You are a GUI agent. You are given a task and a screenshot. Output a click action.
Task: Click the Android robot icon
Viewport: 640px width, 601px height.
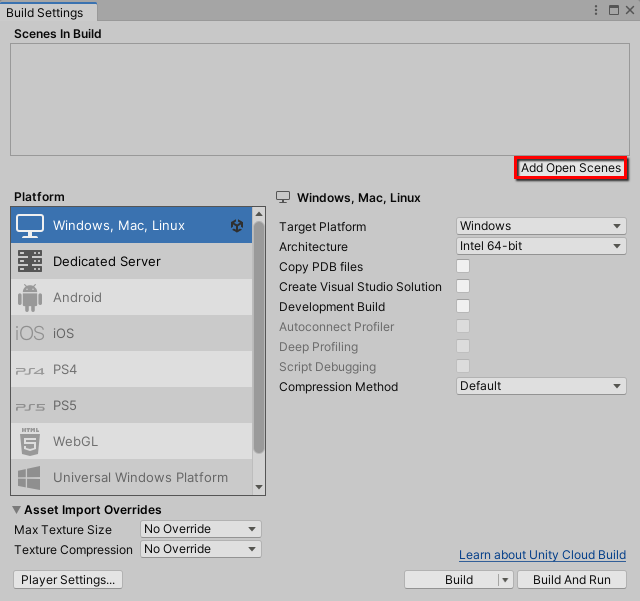(30, 298)
